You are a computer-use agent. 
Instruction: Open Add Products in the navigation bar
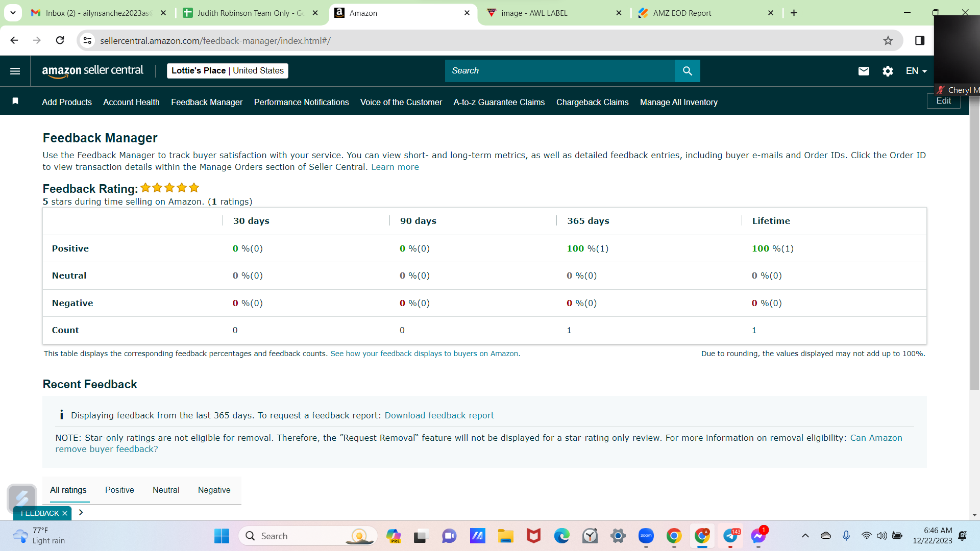[67, 102]
